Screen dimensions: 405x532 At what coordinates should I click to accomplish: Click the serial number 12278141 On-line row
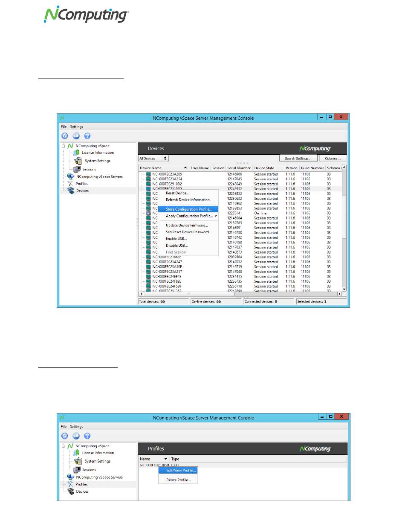240,213
